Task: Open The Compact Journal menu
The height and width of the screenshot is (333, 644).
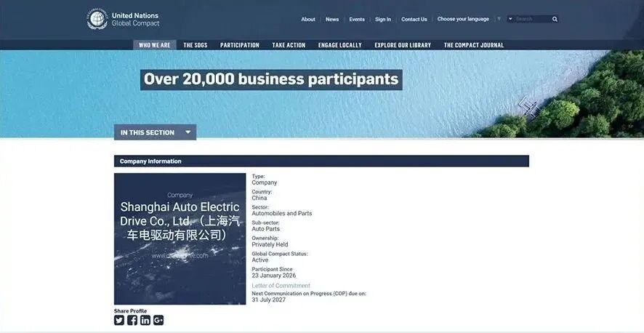Action: tap(474, 45)
